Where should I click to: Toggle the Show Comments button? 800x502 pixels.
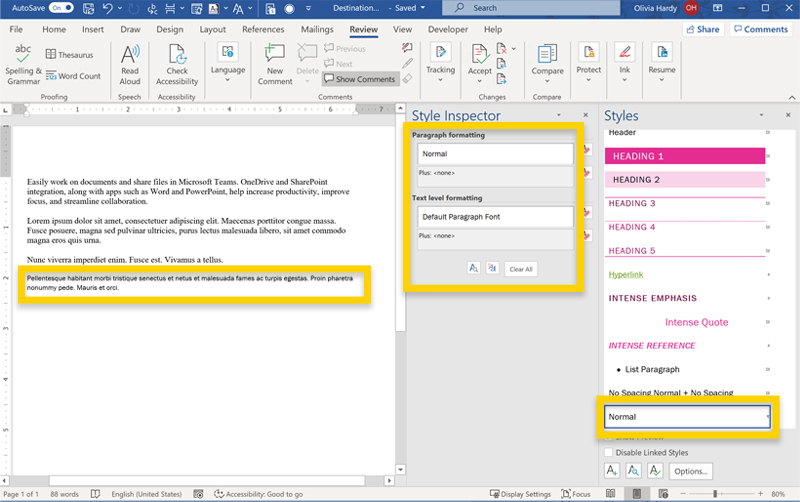pyautogui.click(x=360, y=79)
